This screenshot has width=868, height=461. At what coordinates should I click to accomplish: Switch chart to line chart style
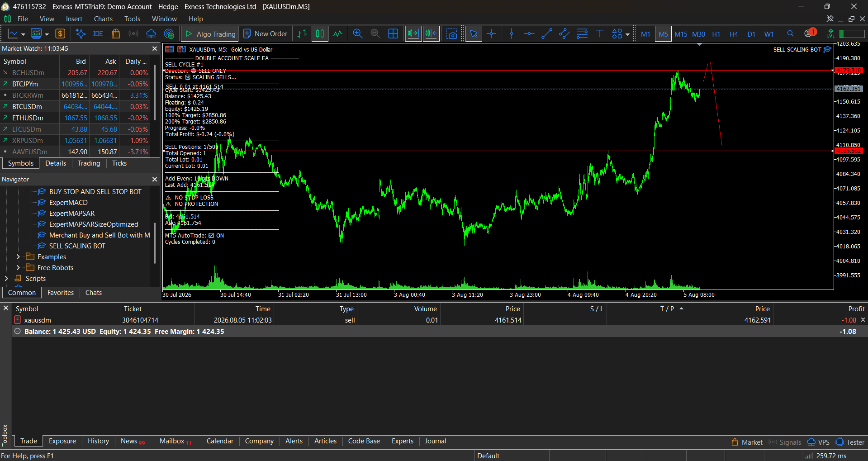(338, 34)
